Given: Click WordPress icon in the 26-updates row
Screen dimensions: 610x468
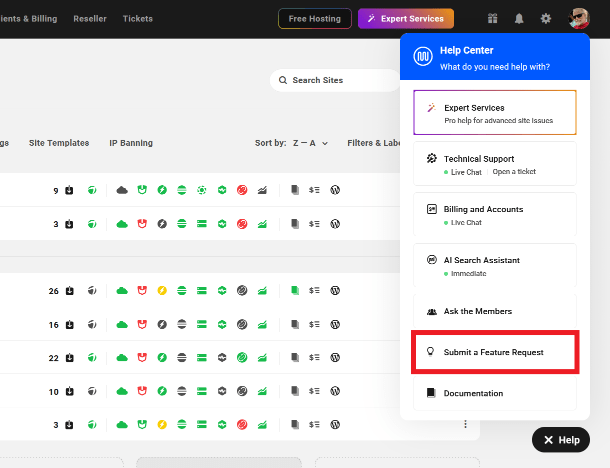Looking at the screenshot, I should point(335,291).
